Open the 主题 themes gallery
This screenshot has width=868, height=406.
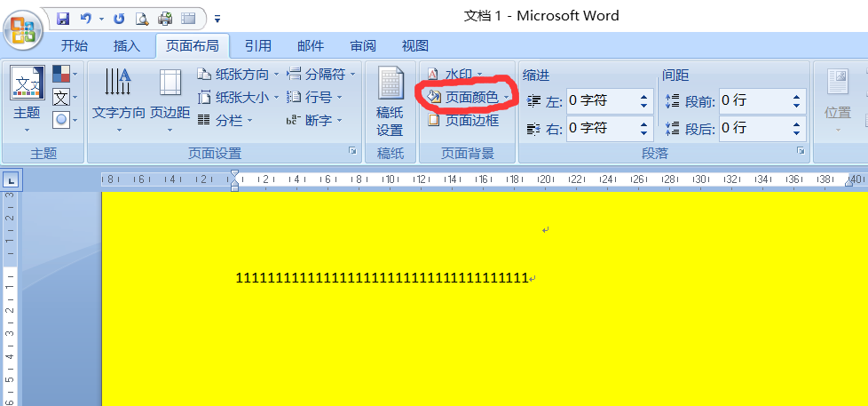pos(28,100)
